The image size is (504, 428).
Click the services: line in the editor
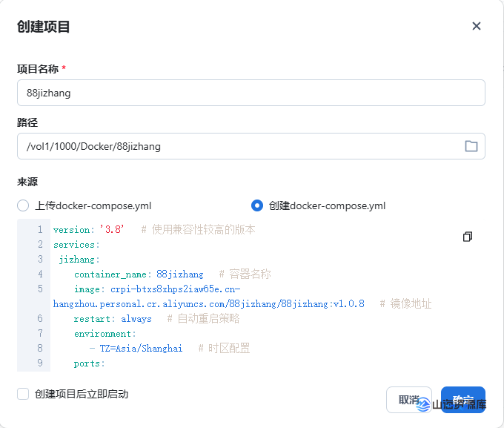[x=76, y=245]
